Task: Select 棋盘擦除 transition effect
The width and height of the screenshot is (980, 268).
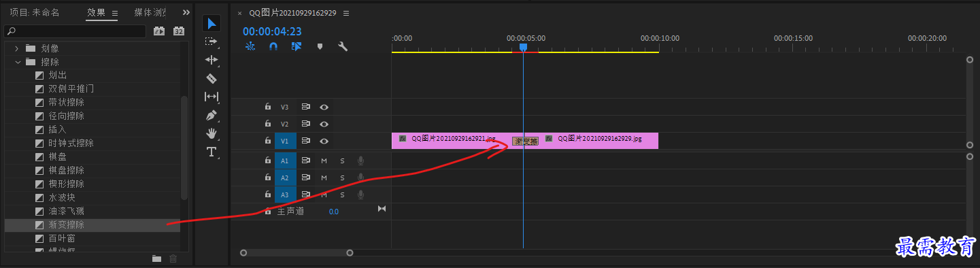Action: 66,171
